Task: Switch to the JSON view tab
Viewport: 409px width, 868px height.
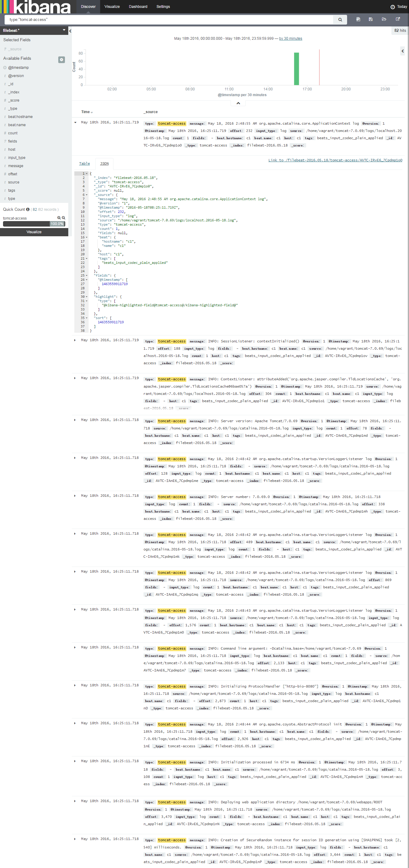Action: coord(104,163)
